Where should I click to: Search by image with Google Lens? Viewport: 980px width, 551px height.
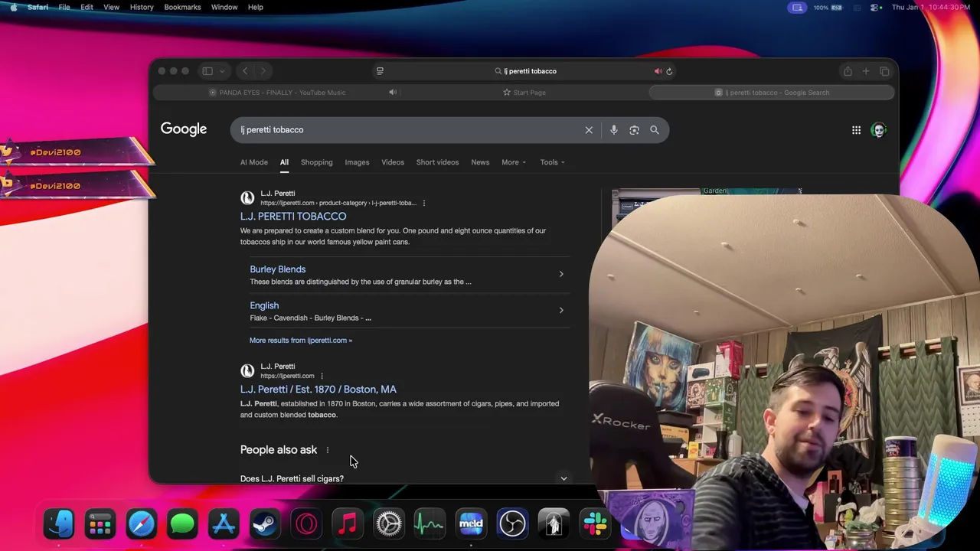(634, 130)
